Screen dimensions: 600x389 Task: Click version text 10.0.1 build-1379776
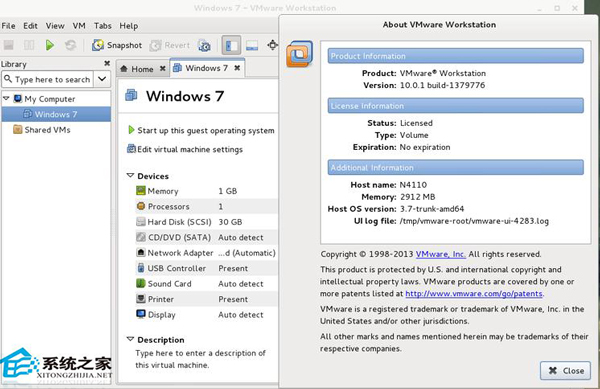442,85
